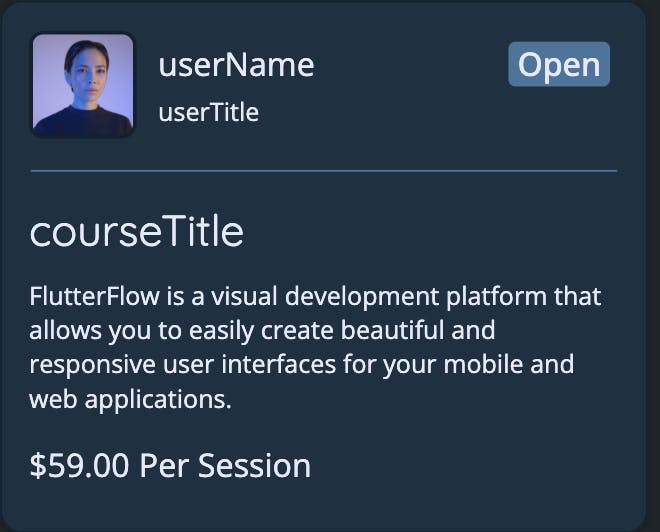This screenshot has height=532, width=660.
Task: Click the $59.00 Per Session price
Action: (x=170, y=466)
